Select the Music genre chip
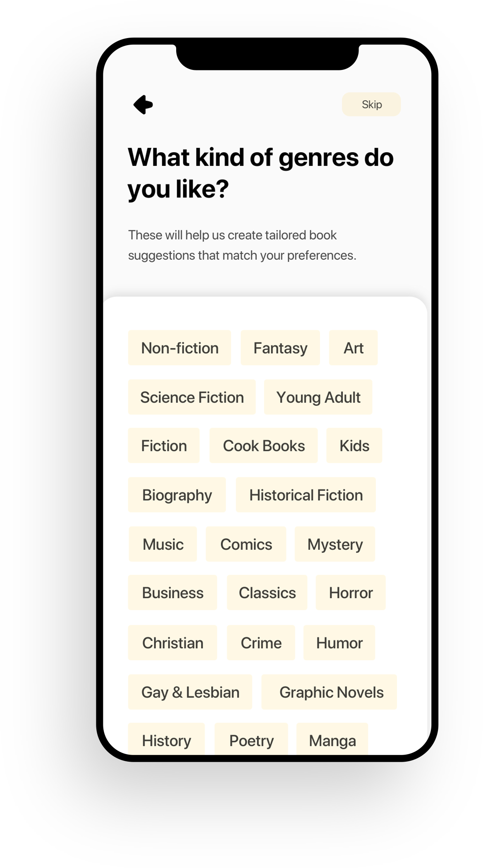483x868 pixels. point(163,544)
